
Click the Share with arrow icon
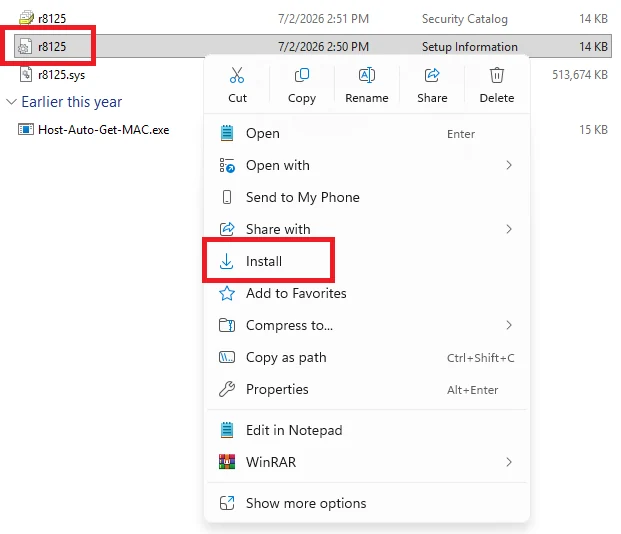(227, 229)
